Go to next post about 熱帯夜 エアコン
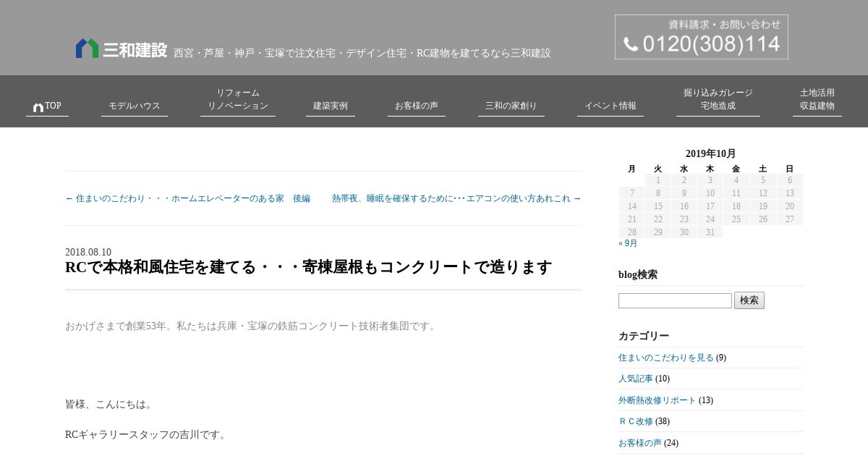 tap(456, 198)
